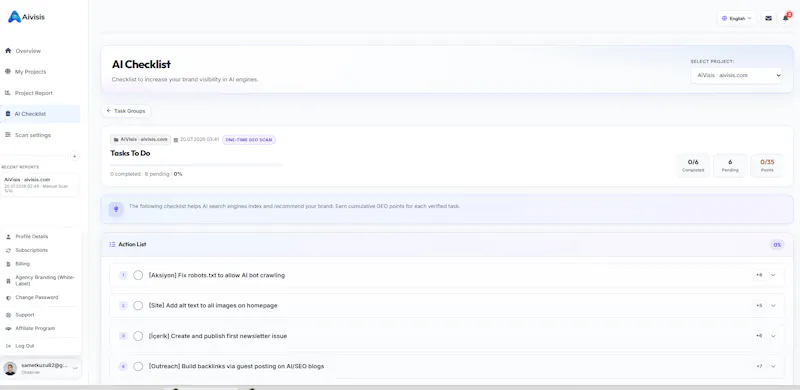The height and width of the screenshot is (390, 800).
Task: Open the Overview page
Action: [28, 51]
